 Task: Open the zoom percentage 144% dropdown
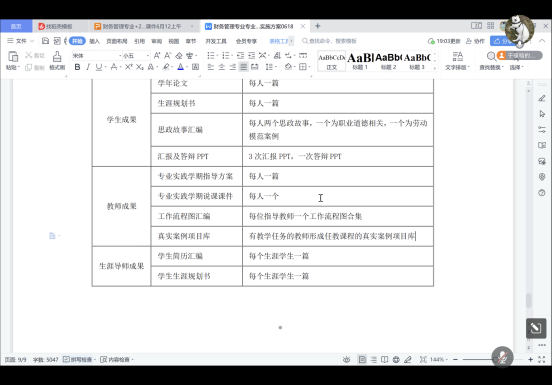coord(438,360)
